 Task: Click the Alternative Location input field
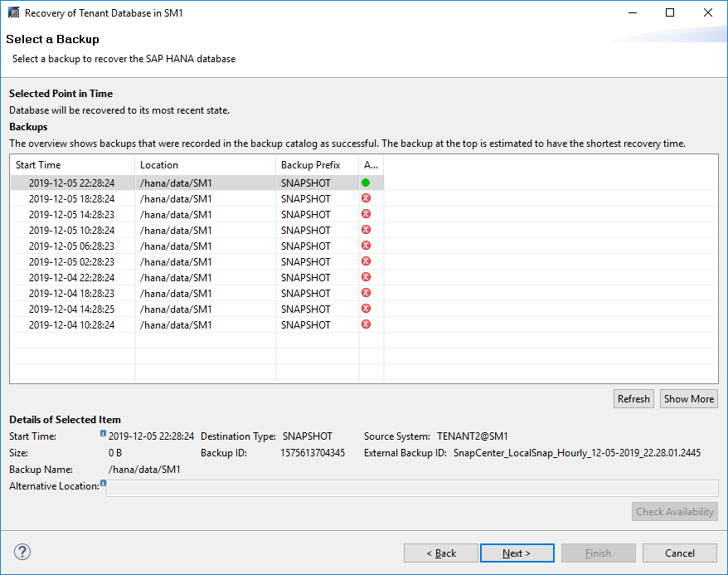pyautogui.click(x=412, y=488)
